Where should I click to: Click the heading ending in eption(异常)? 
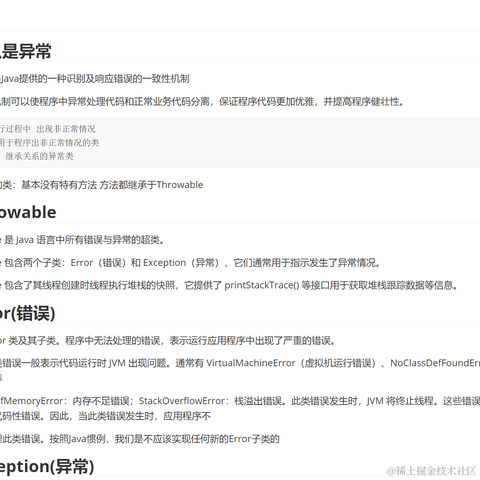pyautogui.click(x=47, y=467)
